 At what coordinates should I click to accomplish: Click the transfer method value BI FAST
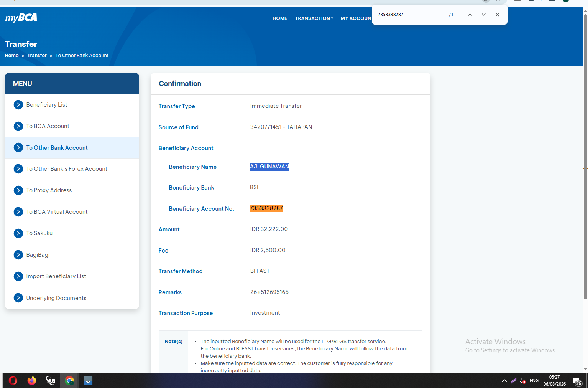click(260, 271)
